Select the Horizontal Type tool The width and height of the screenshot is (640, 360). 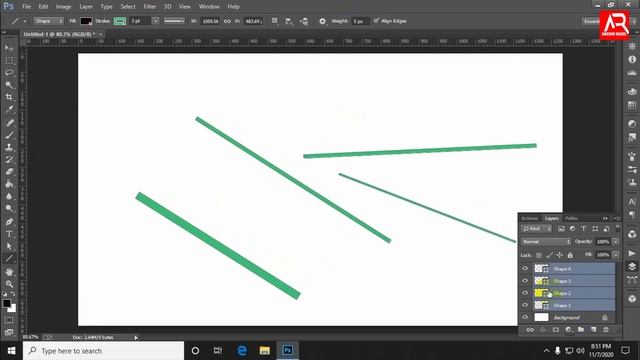(x=9, y=234)
